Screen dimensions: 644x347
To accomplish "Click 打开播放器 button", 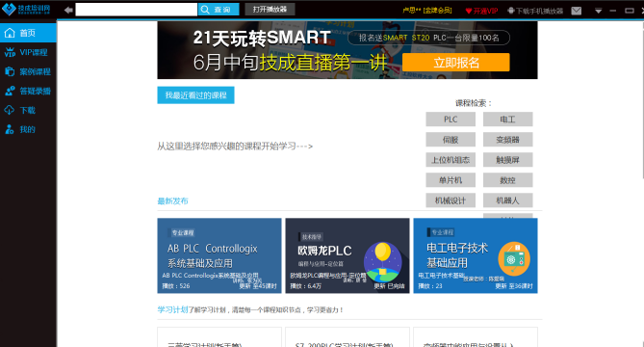I will point(270,9).
